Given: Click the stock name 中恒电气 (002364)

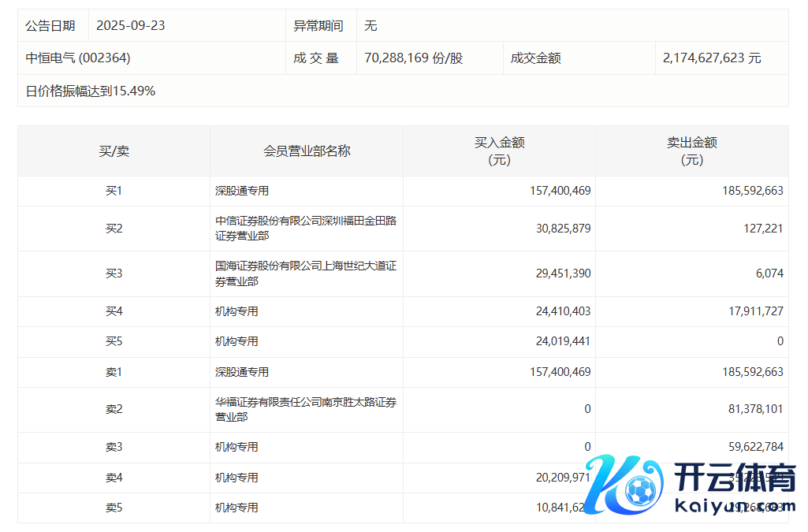Looking at the screenshot, I should [x=78, y=58].
